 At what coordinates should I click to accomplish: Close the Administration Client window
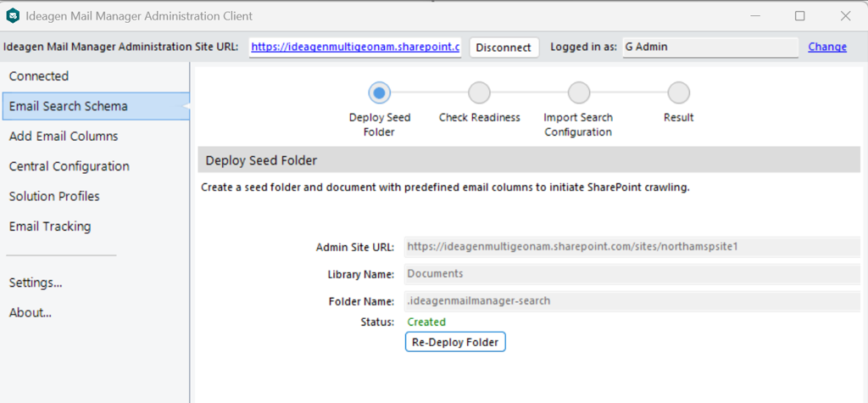(x=845, y=16)
